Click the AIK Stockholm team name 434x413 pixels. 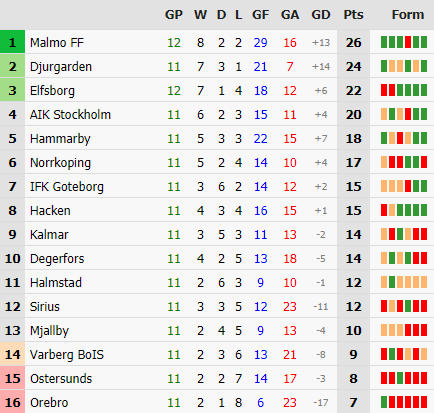tap(70, 115)
